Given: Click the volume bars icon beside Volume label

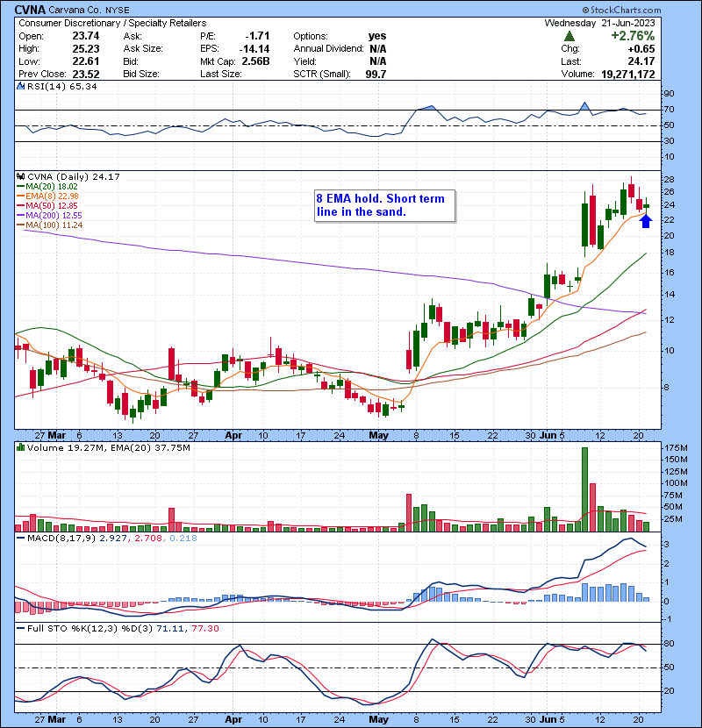Looking at the screenshot, I should click(x=20, y=447).
